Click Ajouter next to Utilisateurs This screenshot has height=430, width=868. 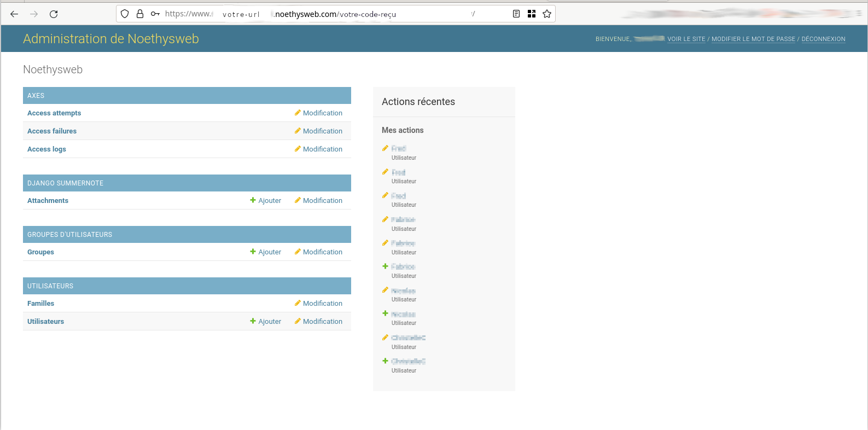(266, 322)
